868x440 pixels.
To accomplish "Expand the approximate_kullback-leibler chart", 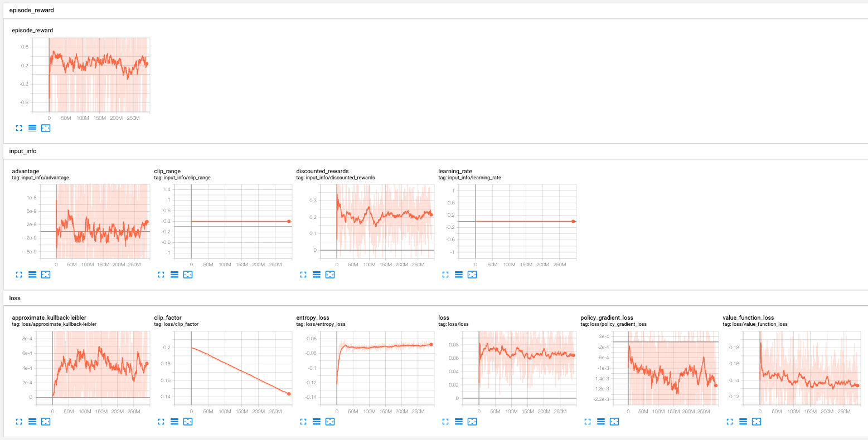I will pos(19,422).
